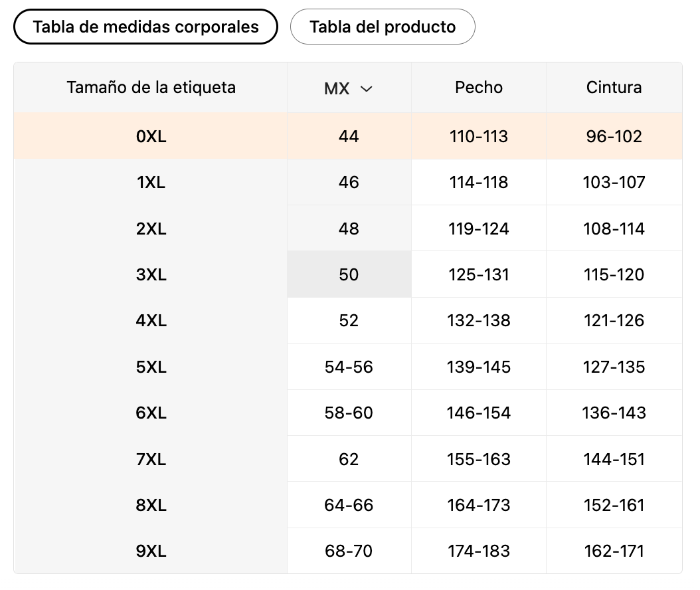Click the Tamaño de la etiqueta header
Viewport: 700px width, 590px height.
151,87
